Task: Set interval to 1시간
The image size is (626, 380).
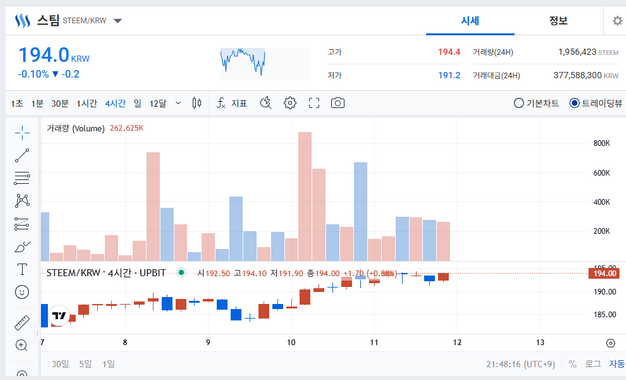Action: 87,103
